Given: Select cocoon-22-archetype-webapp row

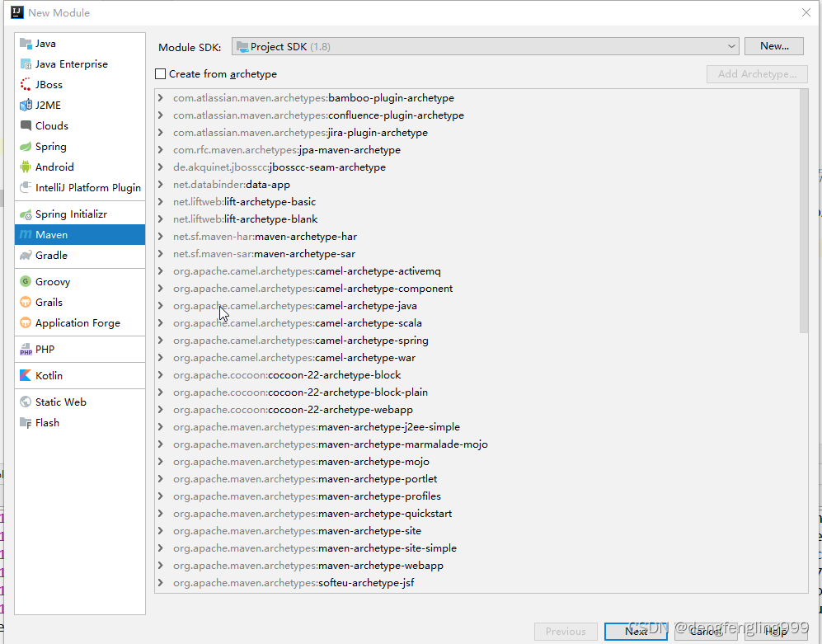Looking at the screenshot, I should tap(477, 410).
